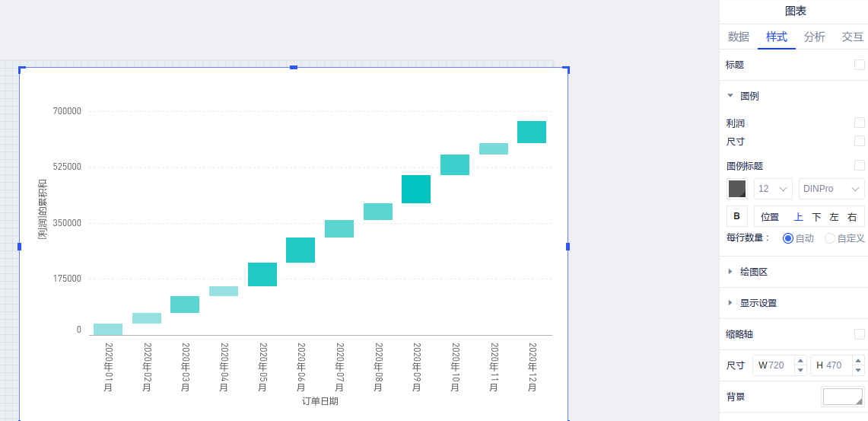Viewport: 868px width, 421px height.
Task: Set legend position to right (右)
Action: (x=852, y=217)
